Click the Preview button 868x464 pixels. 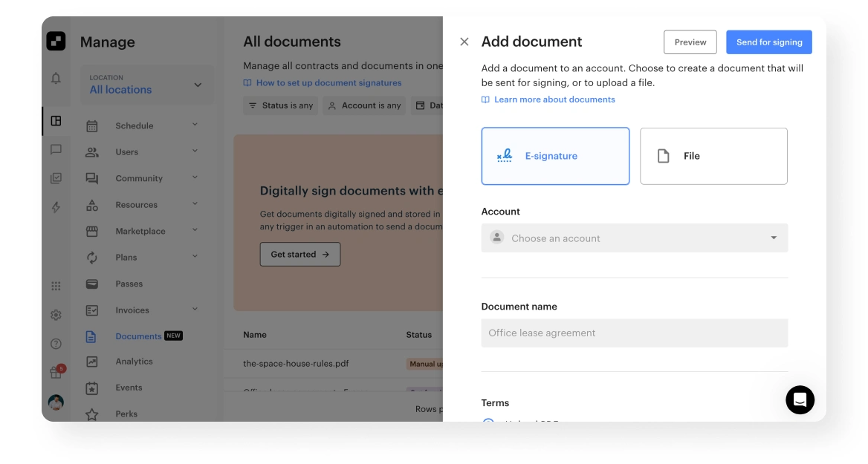[x=690, y=42]
